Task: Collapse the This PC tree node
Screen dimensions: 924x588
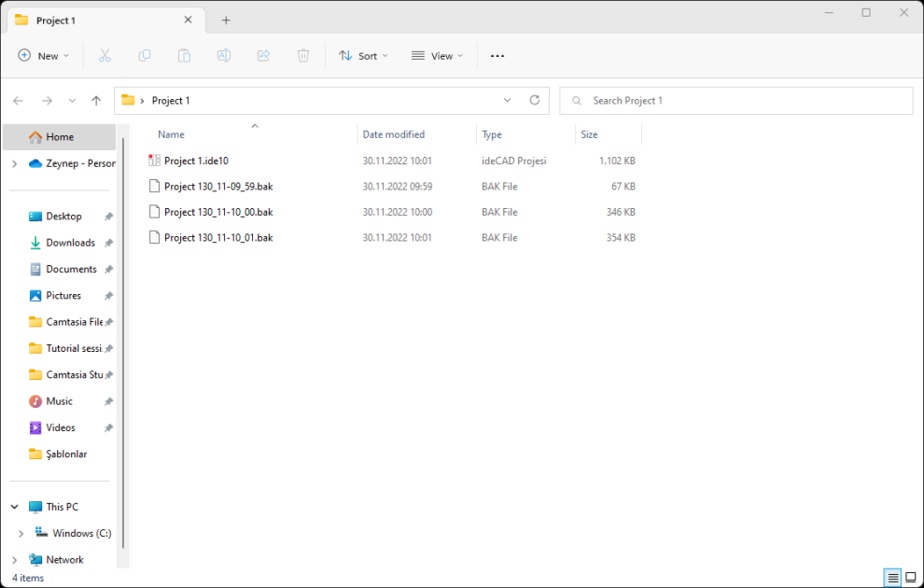Action: pos(15,507)
